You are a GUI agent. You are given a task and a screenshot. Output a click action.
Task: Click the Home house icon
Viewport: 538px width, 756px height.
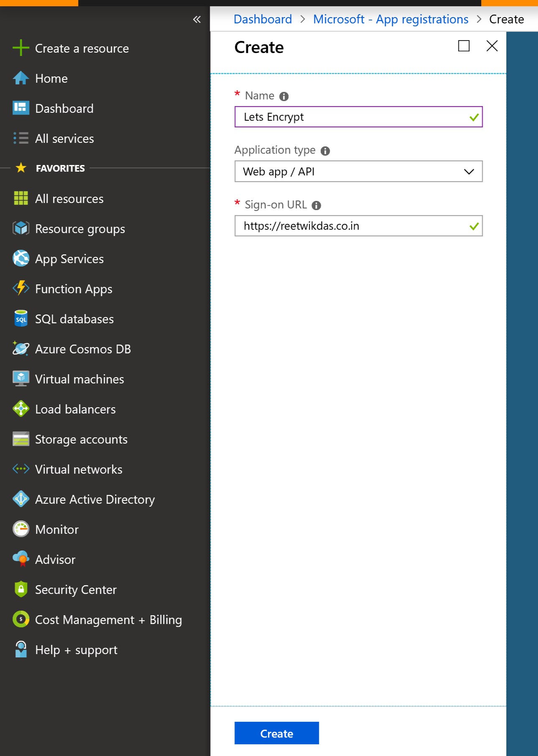21,78
